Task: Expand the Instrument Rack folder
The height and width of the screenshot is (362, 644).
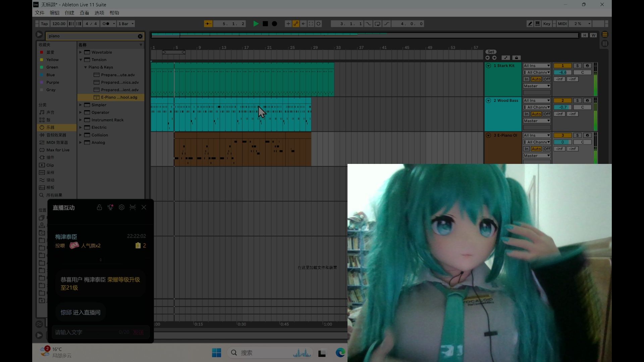Action: point(80,120)
